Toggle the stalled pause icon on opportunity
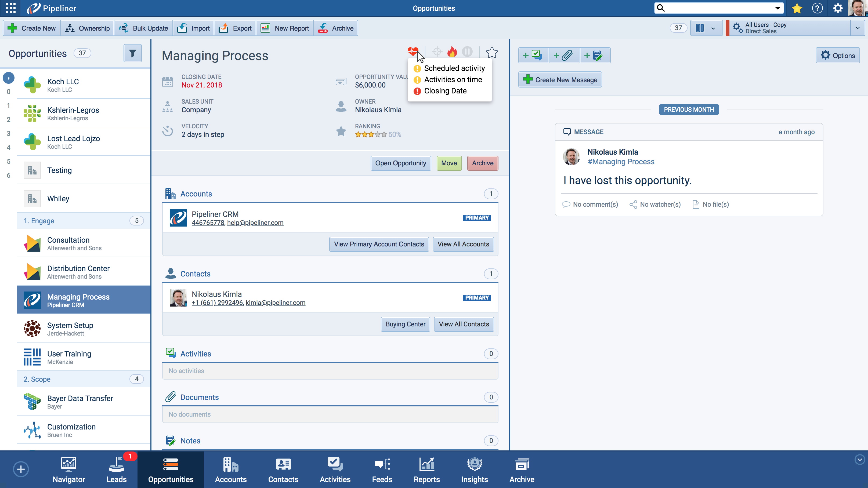The height and width of the screenshot is (488, 868). click(x=467, y=52)
